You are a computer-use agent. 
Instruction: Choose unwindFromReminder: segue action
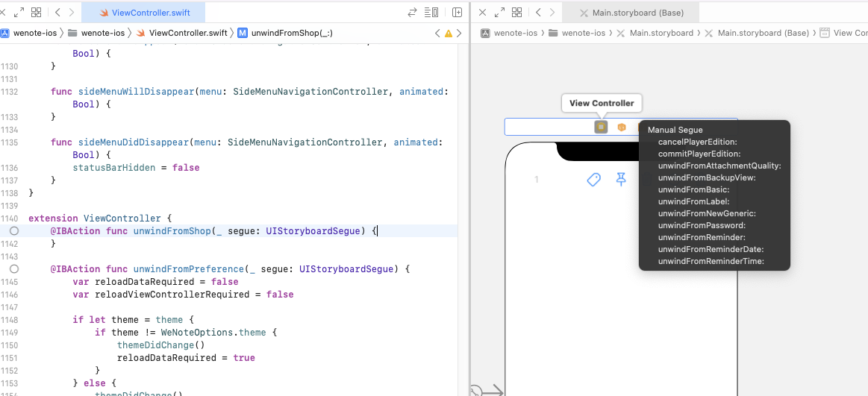coord(702,236)
